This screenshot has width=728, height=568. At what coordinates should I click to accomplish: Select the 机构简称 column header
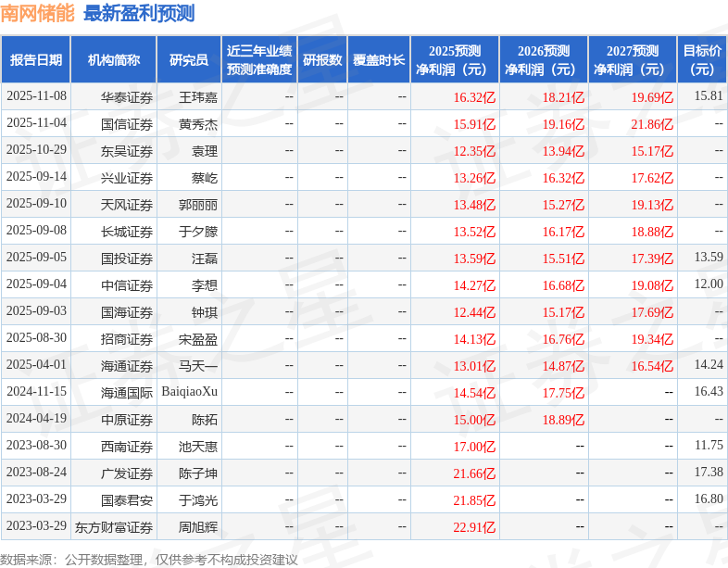click(114, 60)
